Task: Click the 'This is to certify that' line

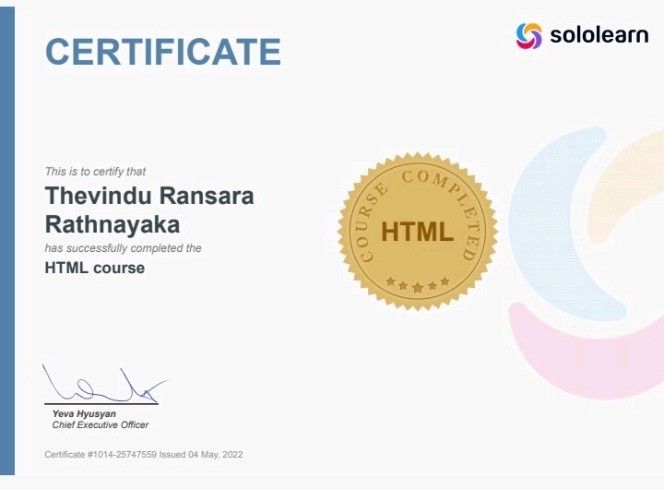Action: click(x=96, y=172)
